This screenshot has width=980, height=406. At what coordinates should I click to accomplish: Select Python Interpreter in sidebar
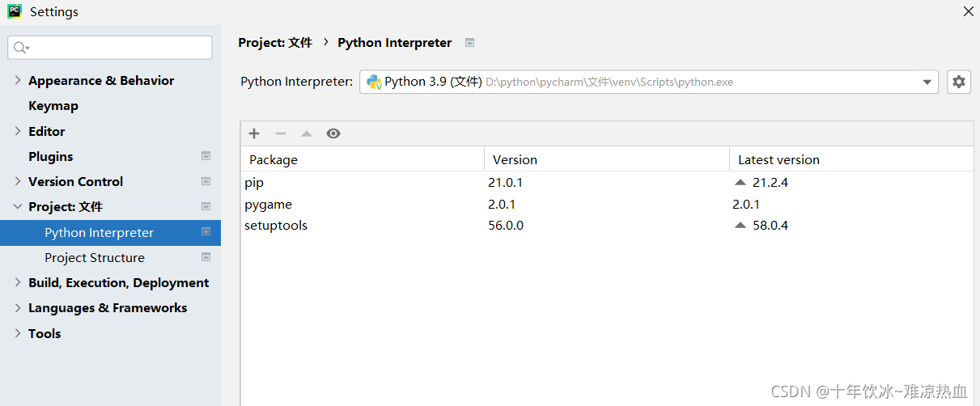click(110, 232)
